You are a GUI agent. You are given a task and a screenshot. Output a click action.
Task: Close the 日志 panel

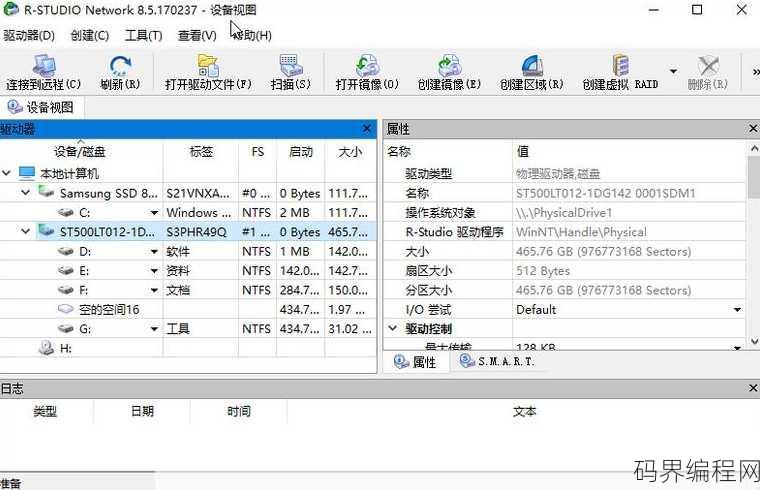coord(753,388)
